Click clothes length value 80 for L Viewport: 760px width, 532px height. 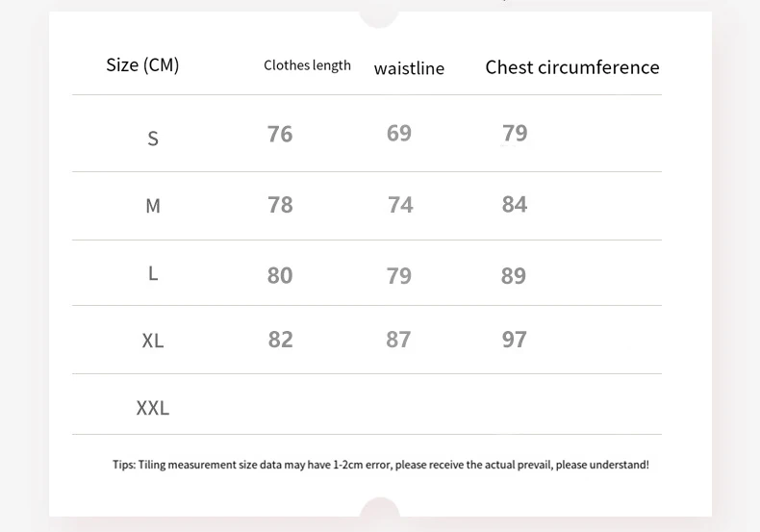click(280, 275)
